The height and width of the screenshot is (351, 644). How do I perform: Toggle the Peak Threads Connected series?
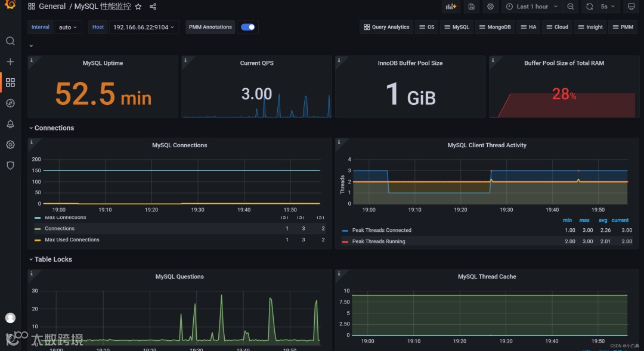[382, 230]
